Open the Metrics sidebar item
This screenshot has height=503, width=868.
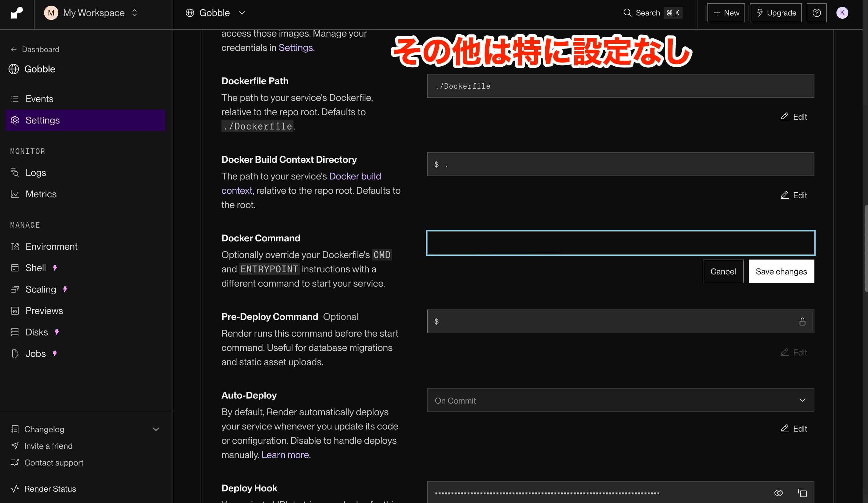tap(41, 194)
